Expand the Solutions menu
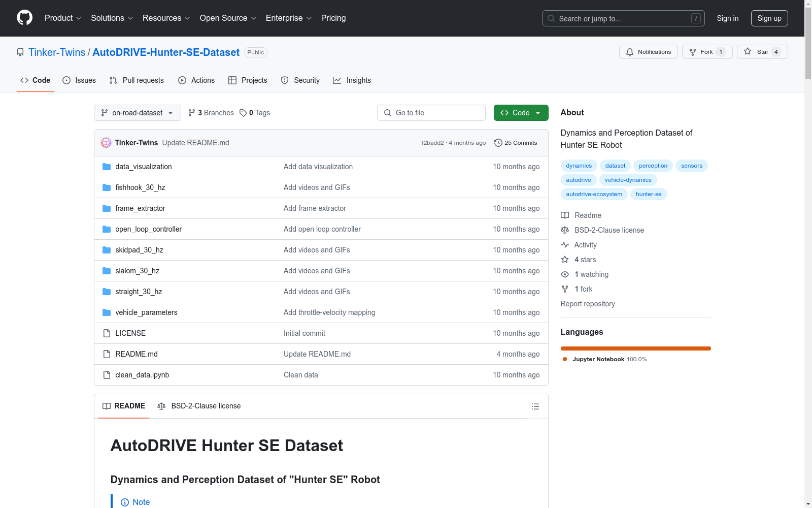 click(x=112, y=18)
